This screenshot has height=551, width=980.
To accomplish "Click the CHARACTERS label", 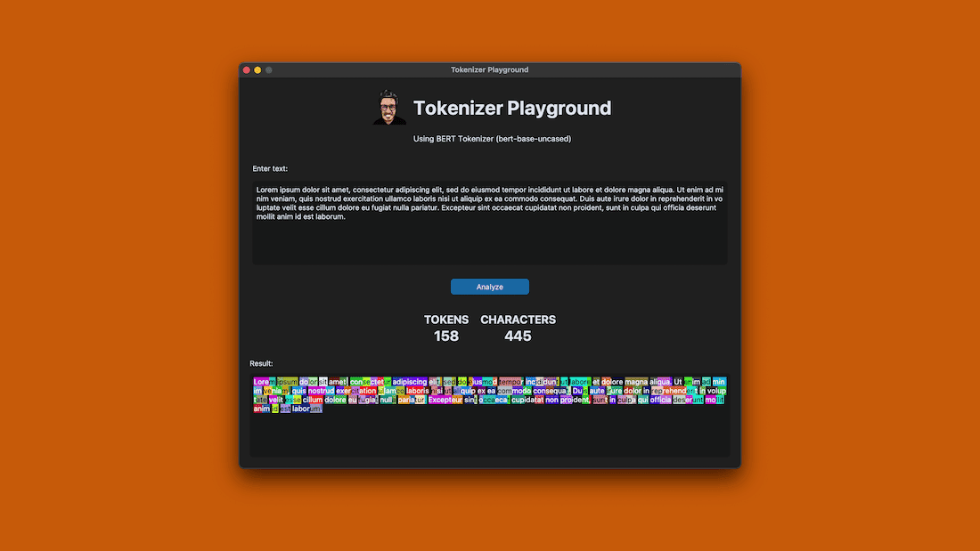I will tap(519, 320).
